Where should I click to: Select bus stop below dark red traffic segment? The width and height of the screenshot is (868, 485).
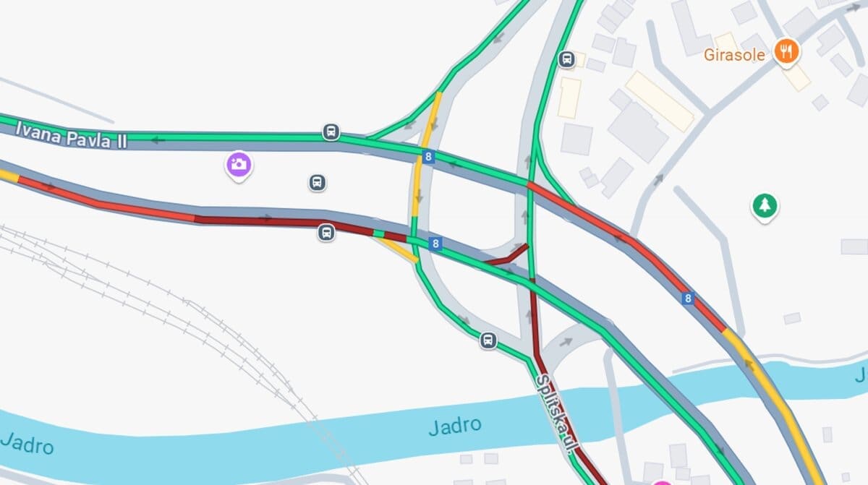click(326, 233)
